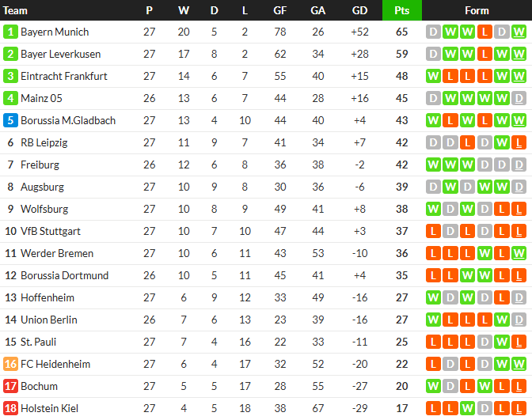This screenshot has height=420, width=532.
Task: Click FC Heidenheim's orange position 16 badge
Action: click(10, 365)
